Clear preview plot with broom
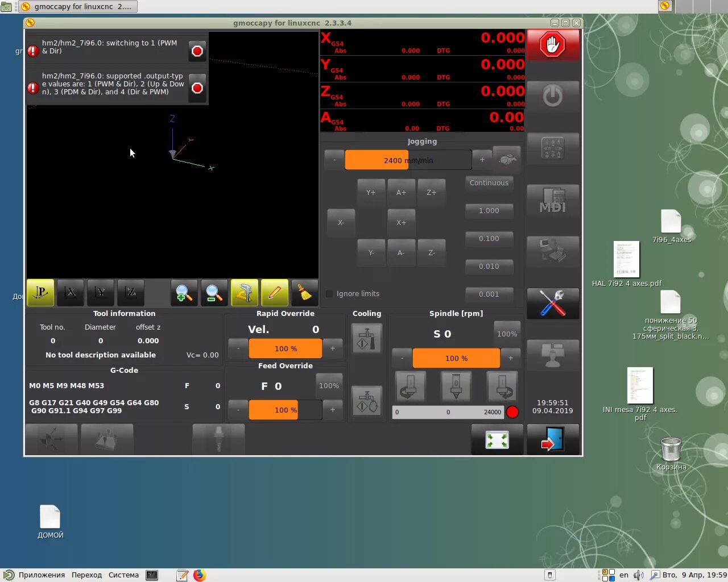The height and width of the screenshot is (582, 728). 305,293
